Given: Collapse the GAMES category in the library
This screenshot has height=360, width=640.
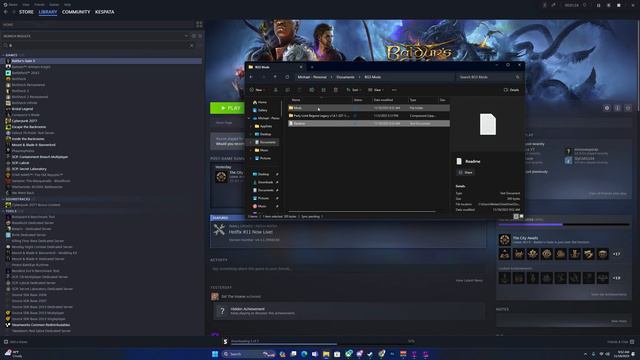Looking at the screenshot, I should pyautogui.click(x=3, y=55).
